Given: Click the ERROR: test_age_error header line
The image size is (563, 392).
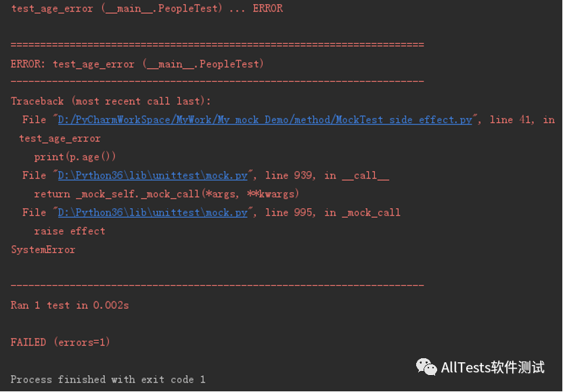Looking at the screenshot, I should [137, 64].
